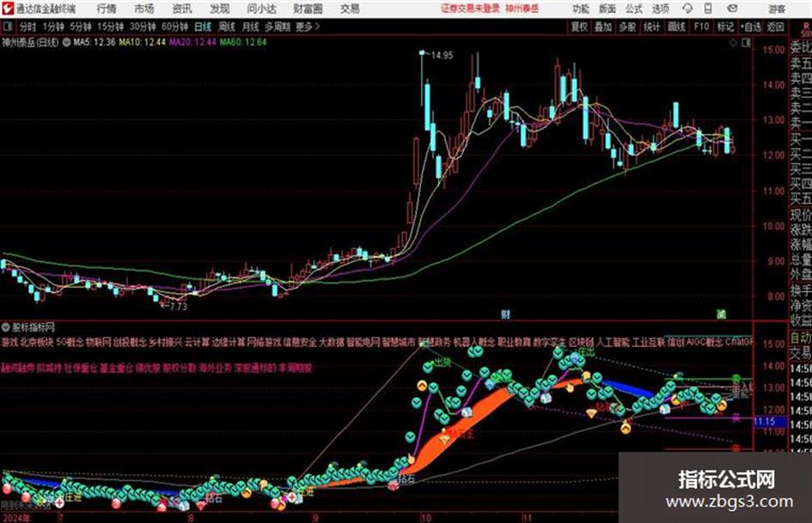Click the MA60: 12.64 value
The height and width of the screenshot is (523, 812).
click(243, 42)
